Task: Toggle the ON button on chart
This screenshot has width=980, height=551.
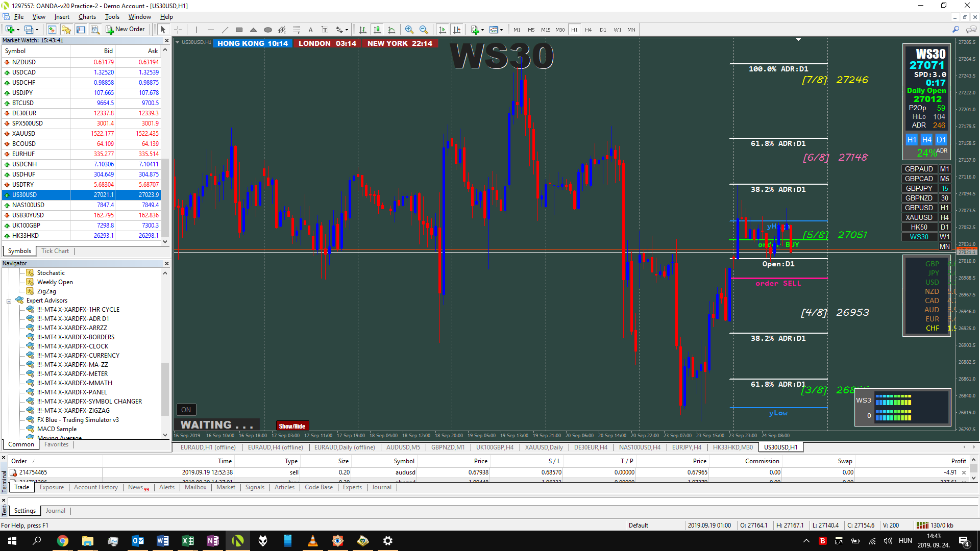Action: pos(186,410)
